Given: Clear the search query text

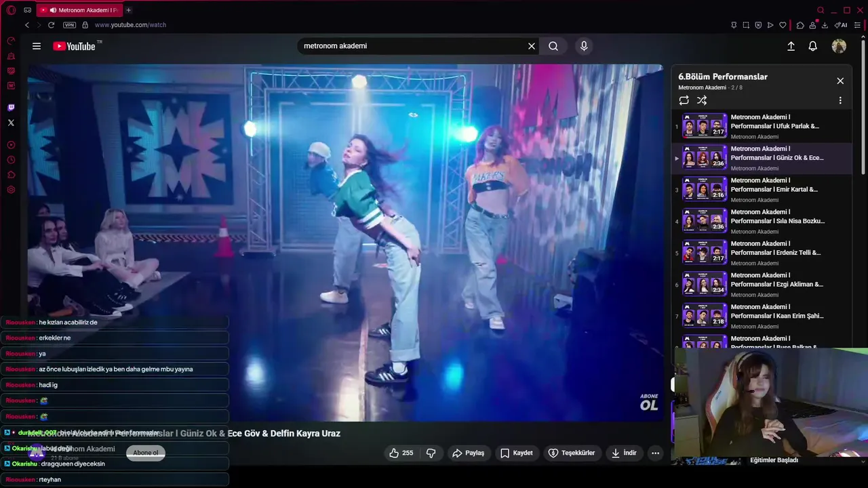Looking at the screenshot, I should (x=532, y=46).
